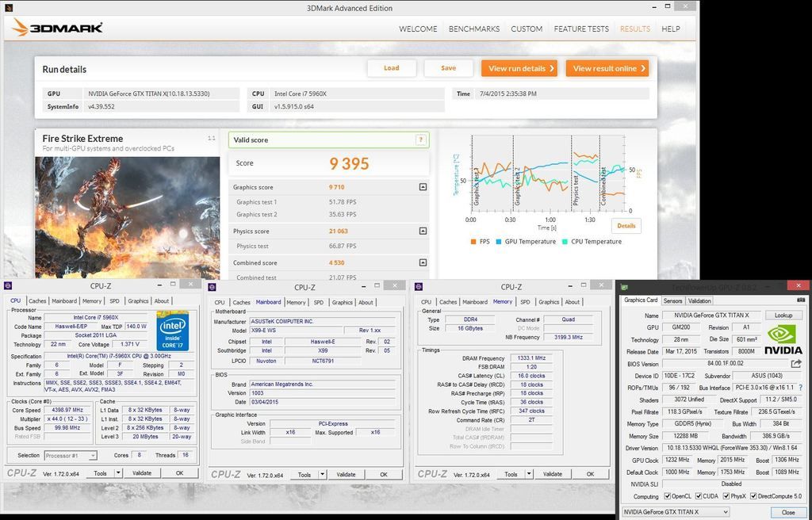Click the Save button in Run details

[449, 68]
